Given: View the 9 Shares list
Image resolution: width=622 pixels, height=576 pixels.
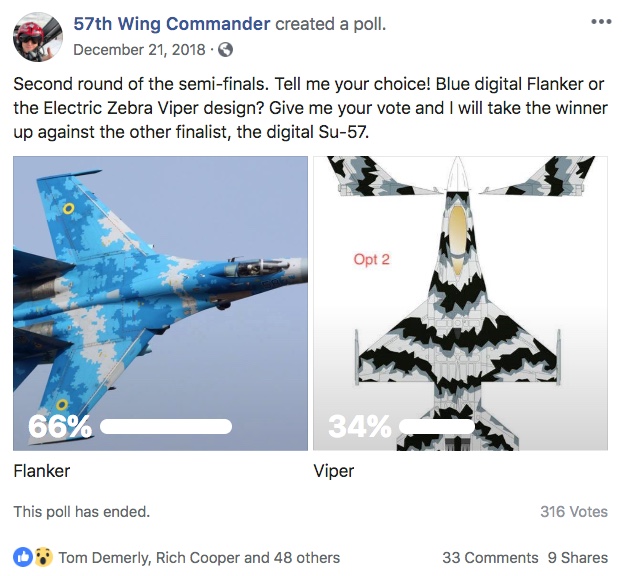Looking at the screenshot, I should (x=577, y=558).
